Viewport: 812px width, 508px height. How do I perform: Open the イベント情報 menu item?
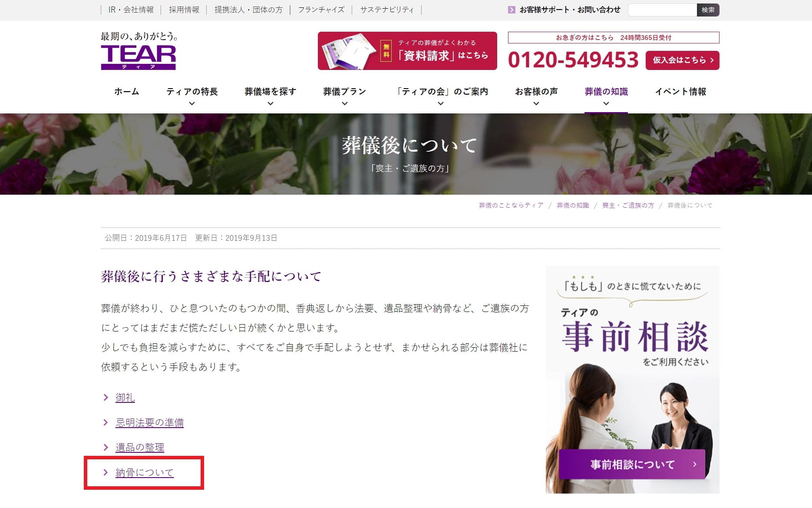pyautogui.click(x=680, y=92)
